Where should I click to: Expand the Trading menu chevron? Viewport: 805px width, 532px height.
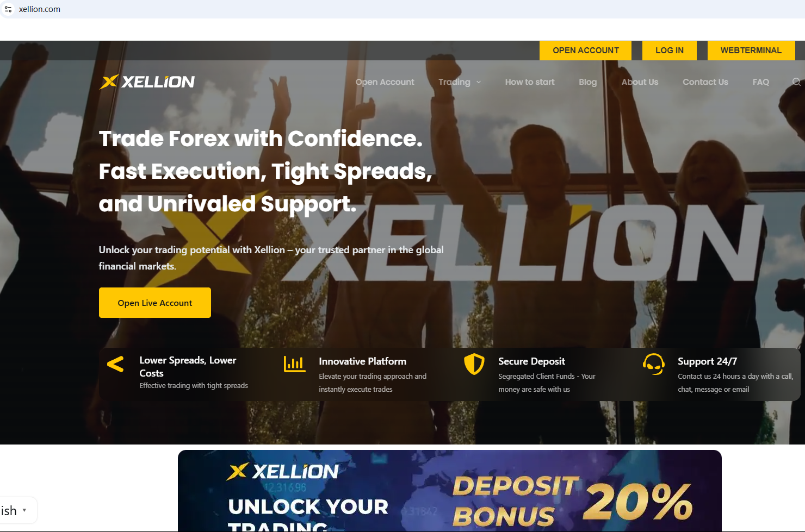point(479,82)
